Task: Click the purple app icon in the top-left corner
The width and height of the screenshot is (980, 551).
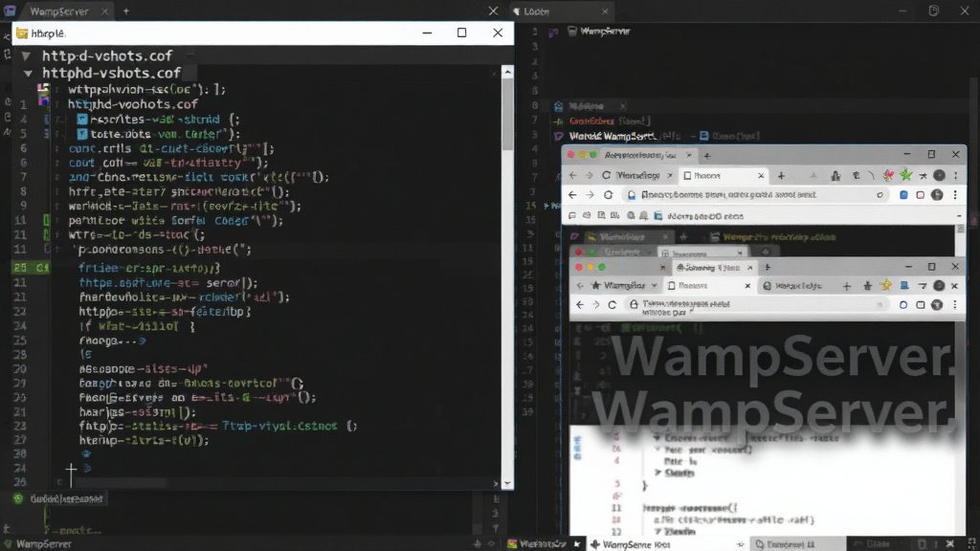Action: click(x=10, y=11)
